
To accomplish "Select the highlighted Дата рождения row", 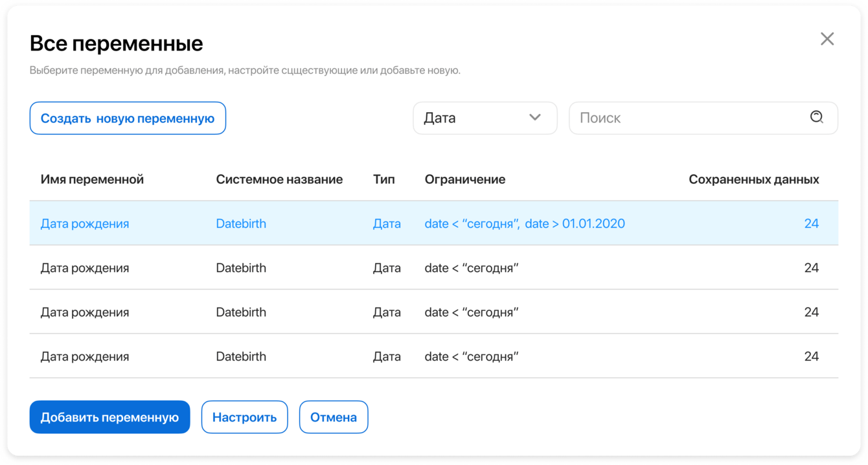I will tap(85, 223).
